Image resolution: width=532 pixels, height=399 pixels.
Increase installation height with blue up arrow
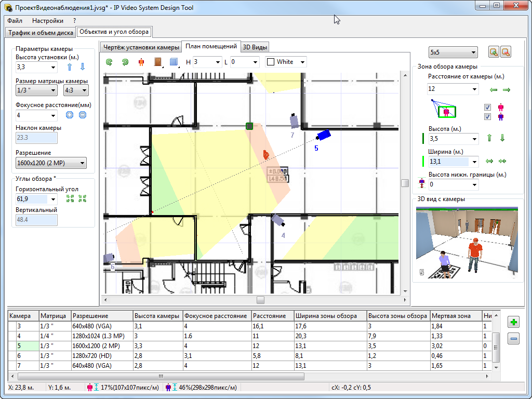coord(70,67)
